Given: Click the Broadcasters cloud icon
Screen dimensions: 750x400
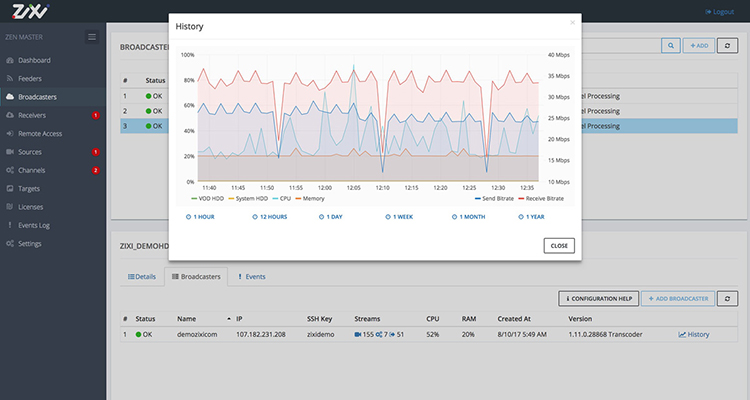Looking at the screenshot, I should pos(10,97).
